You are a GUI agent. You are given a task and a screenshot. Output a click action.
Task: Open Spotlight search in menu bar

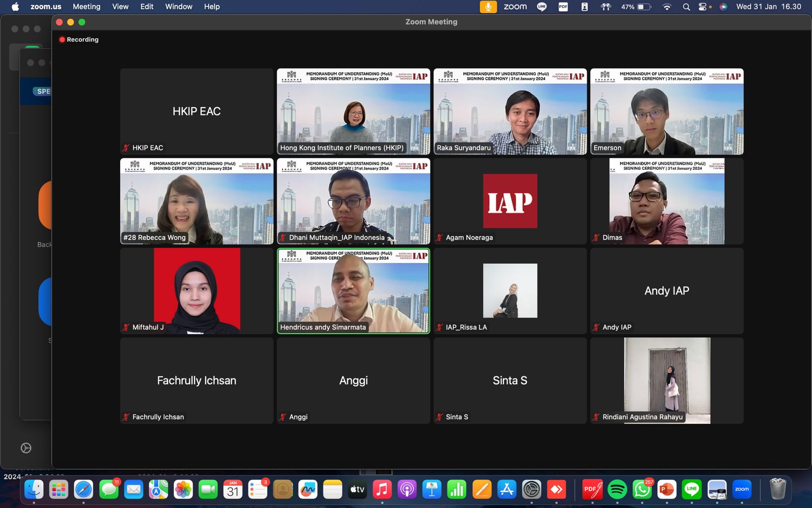point(686,7)
